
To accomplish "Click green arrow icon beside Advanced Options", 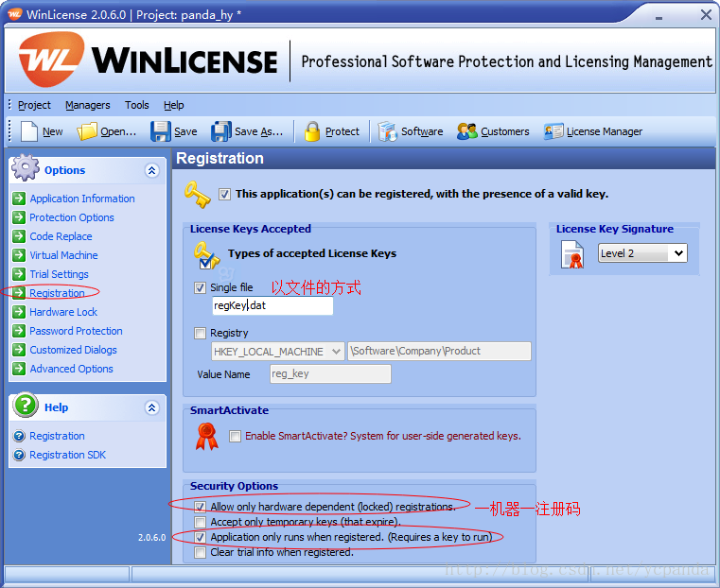I will tap(19, 369).
